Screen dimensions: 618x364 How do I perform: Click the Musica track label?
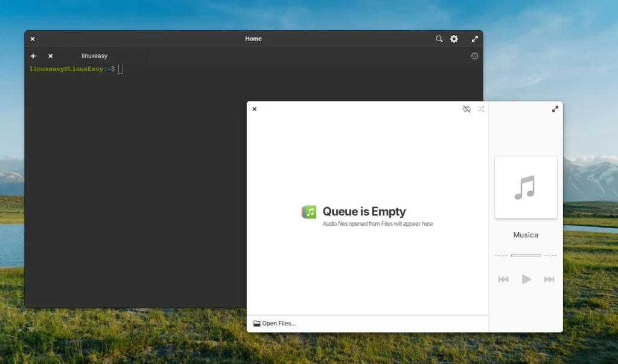coord(525,235)
